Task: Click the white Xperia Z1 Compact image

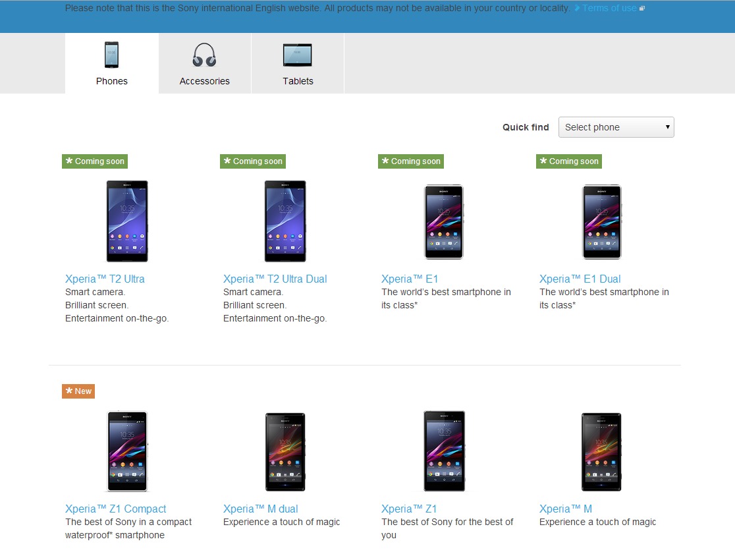Action: 127,451
